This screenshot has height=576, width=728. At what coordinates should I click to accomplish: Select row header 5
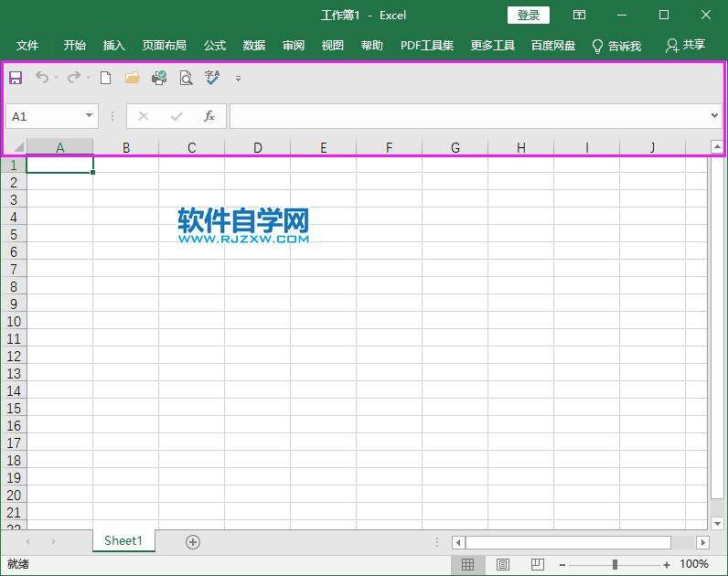[14, 234]
